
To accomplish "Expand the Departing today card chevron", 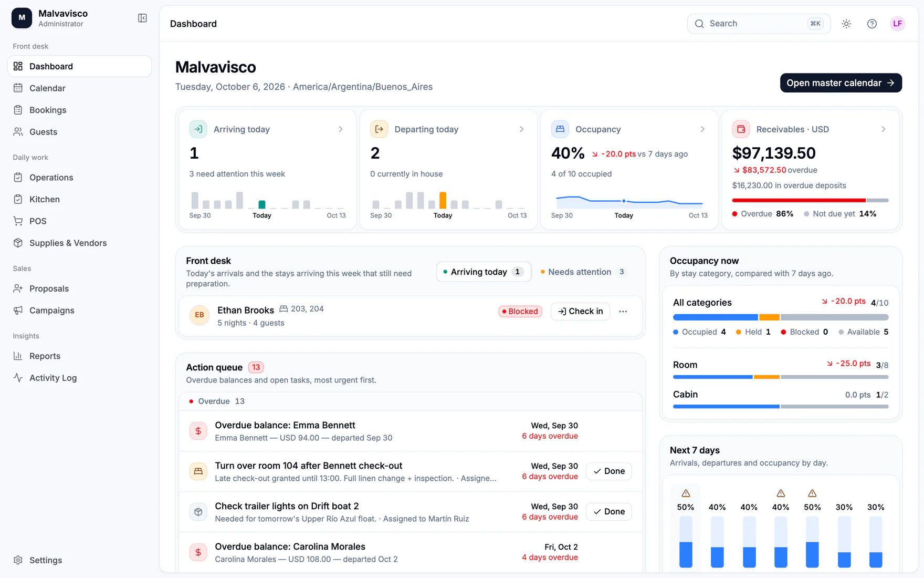I will (521, 129).
